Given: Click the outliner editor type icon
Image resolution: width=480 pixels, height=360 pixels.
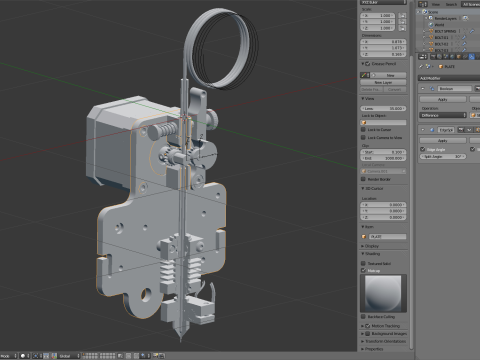Looking at the screenshot, I should 423,4.
